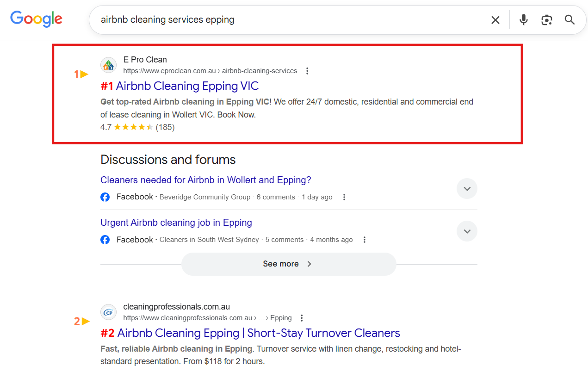Open options menu for Beveridge Community Group post

344,197
